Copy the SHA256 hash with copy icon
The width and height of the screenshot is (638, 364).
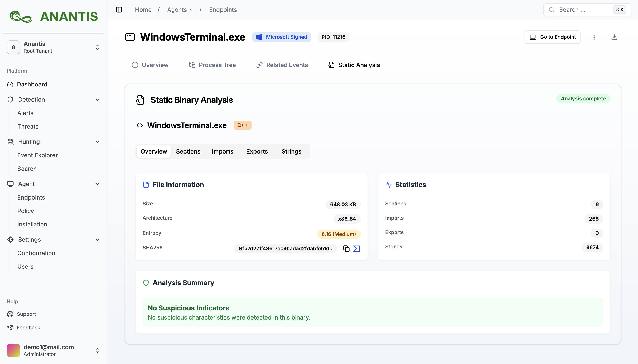346,248
